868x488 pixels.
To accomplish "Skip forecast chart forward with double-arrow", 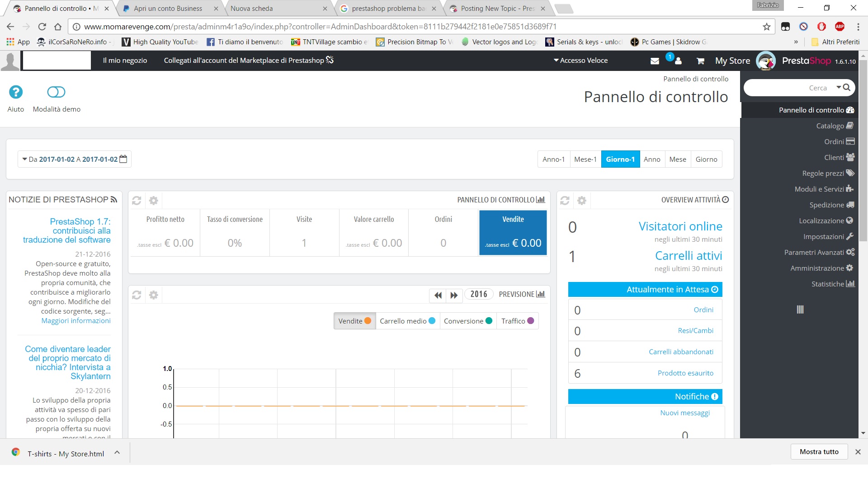I will click(x=454, y=295).
